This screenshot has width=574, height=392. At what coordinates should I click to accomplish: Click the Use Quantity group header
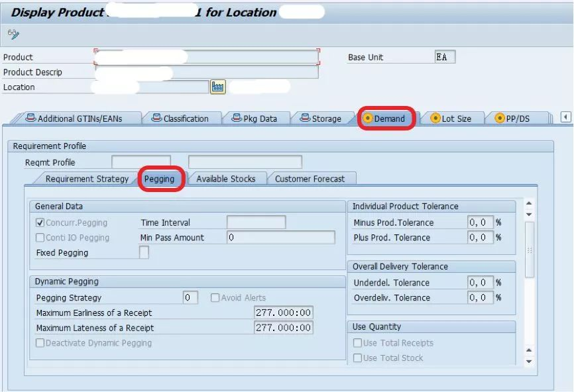pos(431,327)
